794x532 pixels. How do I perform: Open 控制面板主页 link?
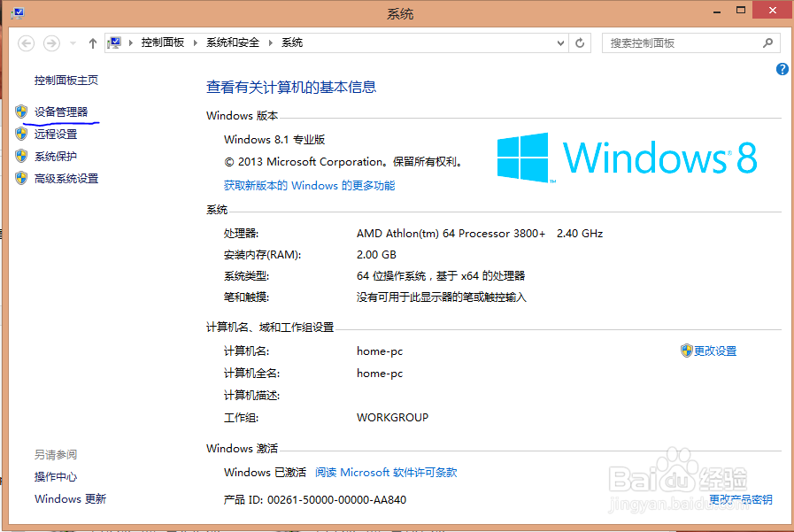click(x=66, y=80)
